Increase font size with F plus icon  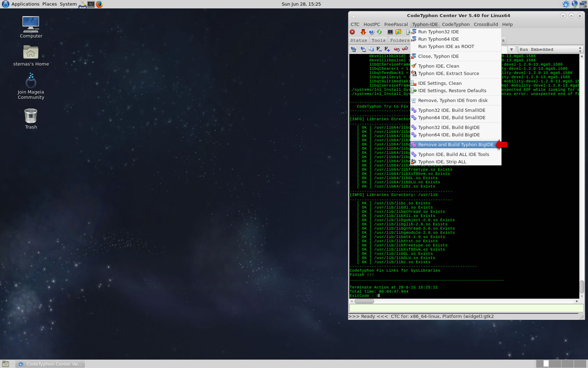tap(387, 49)
